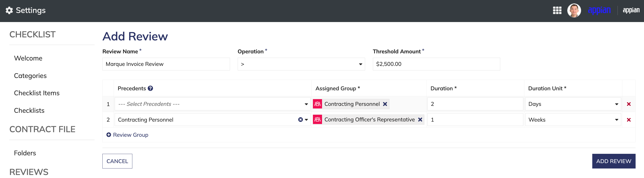The height and width of the screenshot is (178, 644).
Task: Click the plus icon beside Review Group
Action: point(108,135)
